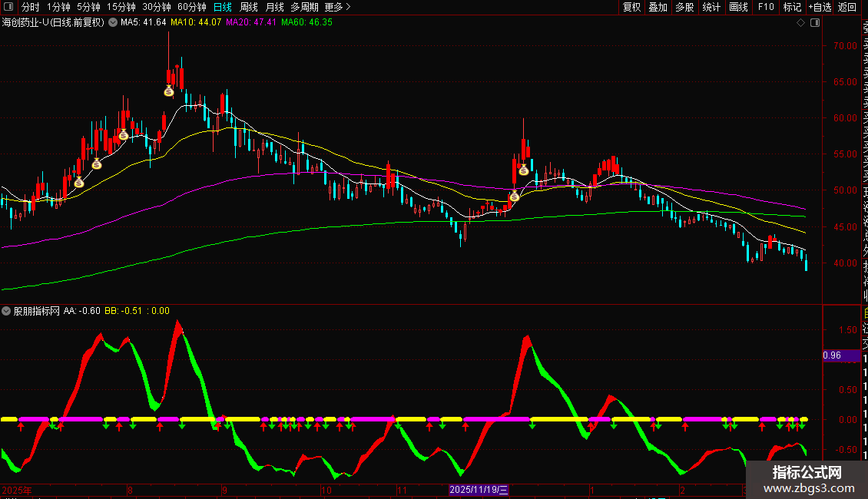Switch to 分时 intraday view
This screenshot has height=499, width=868.
click(x=31, y=7)
